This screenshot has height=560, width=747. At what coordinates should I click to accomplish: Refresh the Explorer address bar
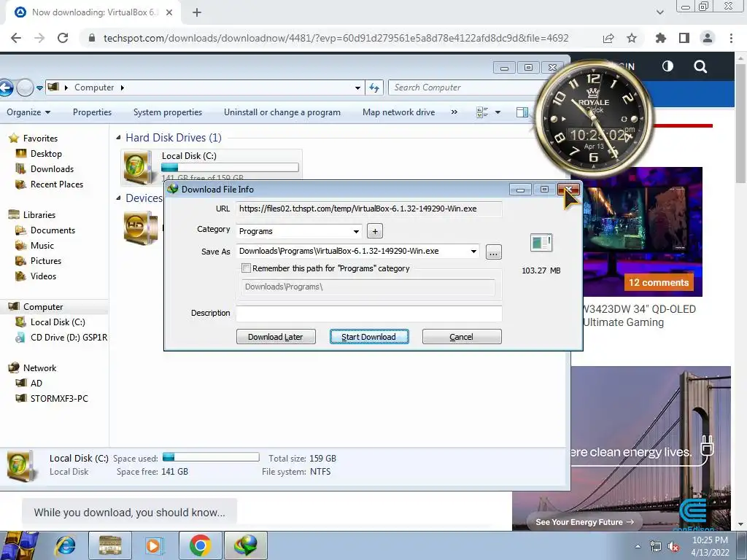click(x=374, y=87)
